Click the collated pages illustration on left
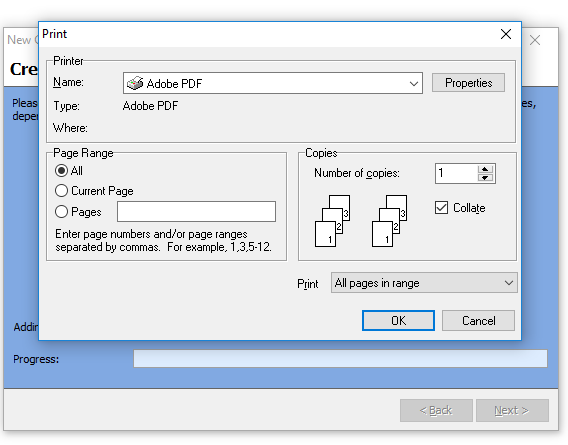The height and width of the screenshot is (445, 568). 333,221
